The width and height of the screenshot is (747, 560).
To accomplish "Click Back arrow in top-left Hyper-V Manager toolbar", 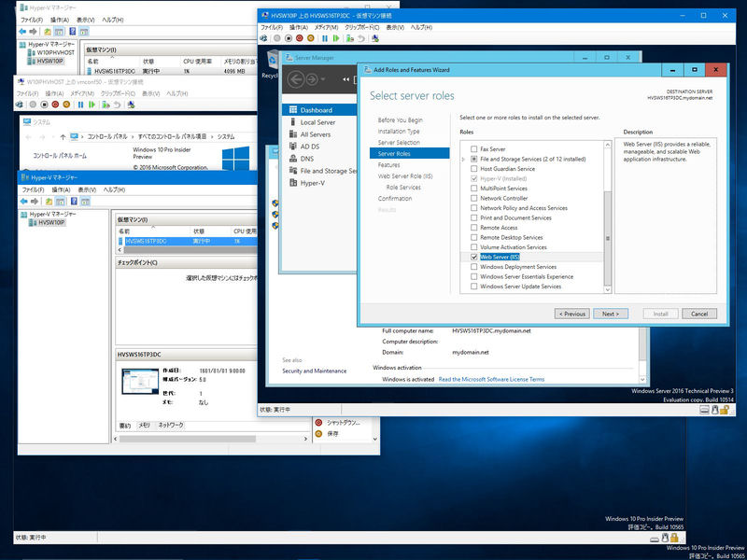I will tap(21, 32).
